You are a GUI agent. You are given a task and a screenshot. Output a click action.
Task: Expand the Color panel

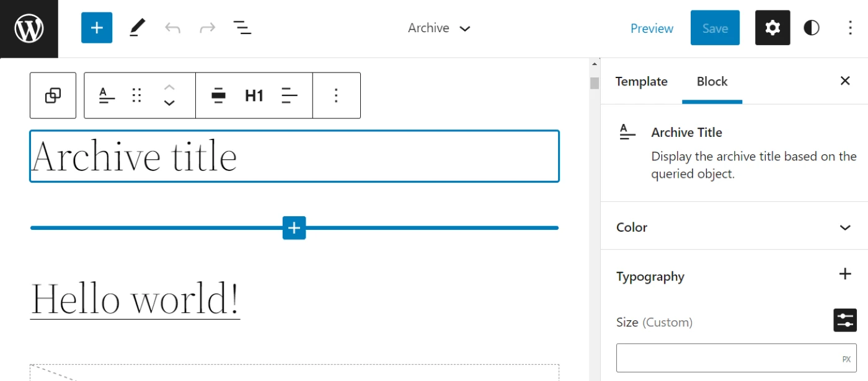[734, 227]
